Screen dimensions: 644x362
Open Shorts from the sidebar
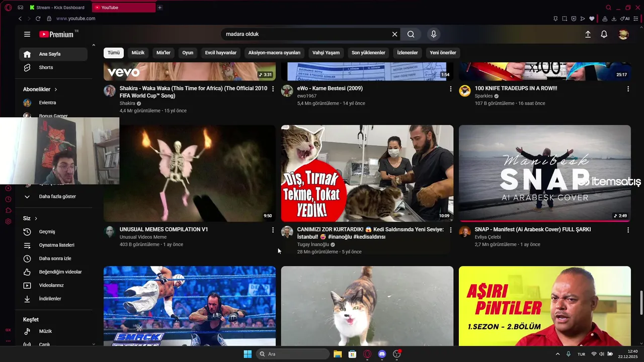(x=53, y=67)
